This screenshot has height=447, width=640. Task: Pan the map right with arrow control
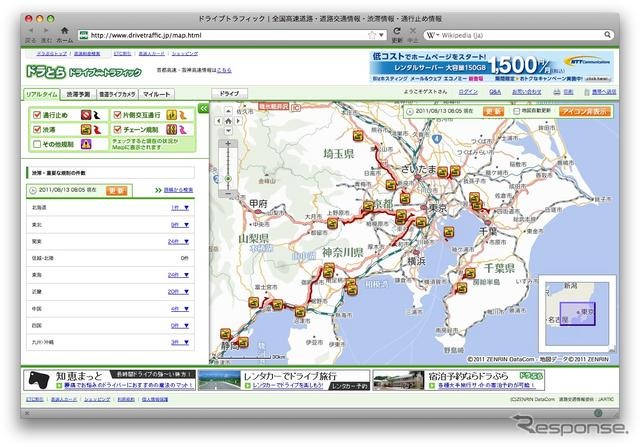coord(238,121)
